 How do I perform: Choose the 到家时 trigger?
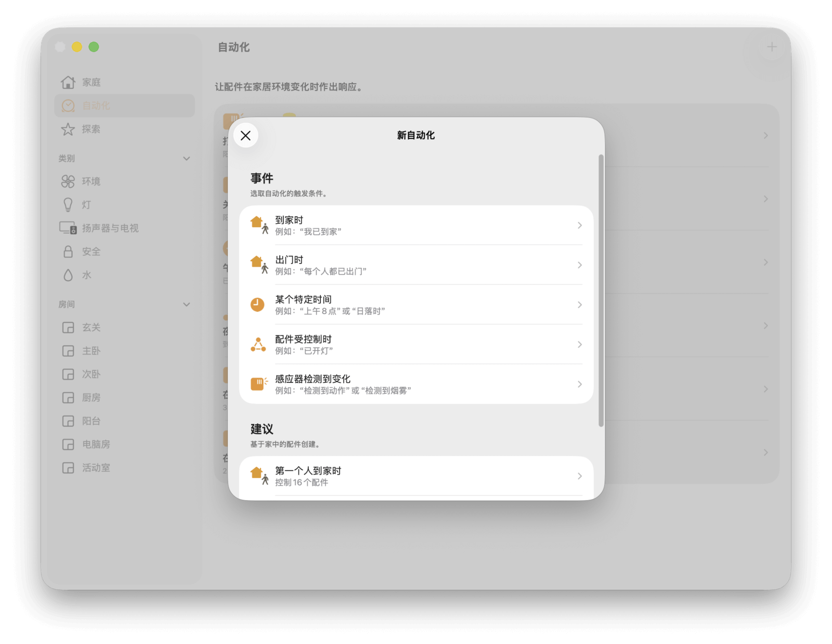pos(416,225)
